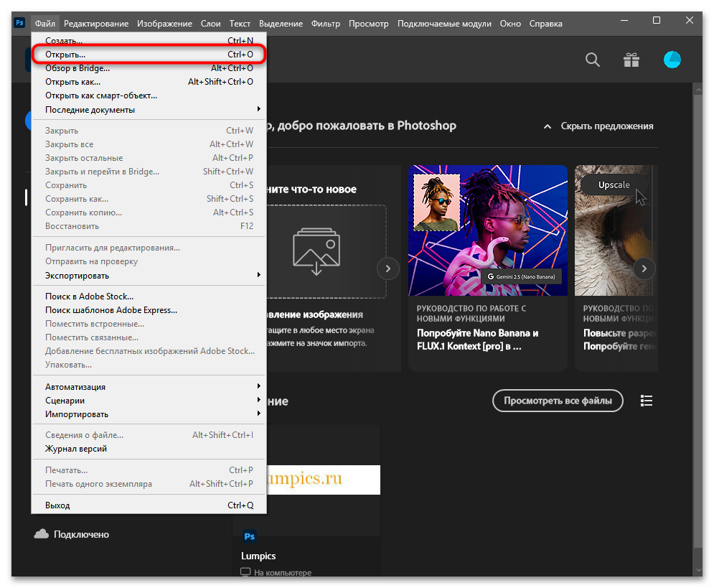Open the search panel via magnifier icon
This screenshot has width=714, height=588.
[593, 60]
